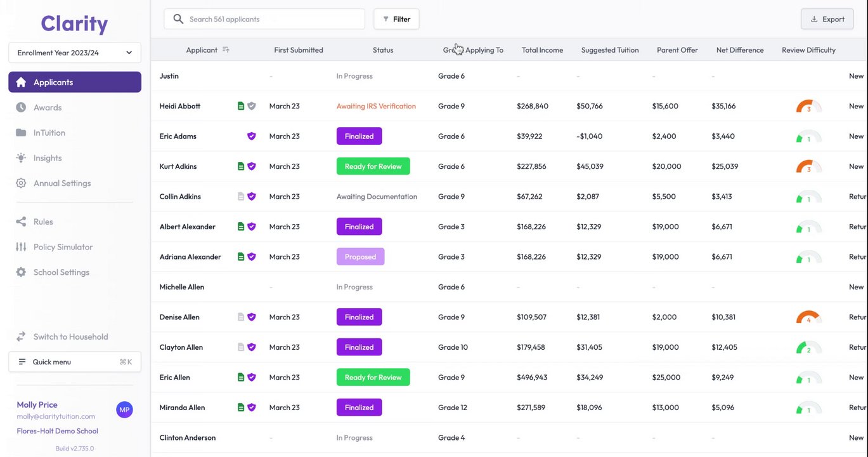Open the Enrollment Year 2023/24 dropdown
This screenshot has height=457, width=868.
[x=75, y=53]
